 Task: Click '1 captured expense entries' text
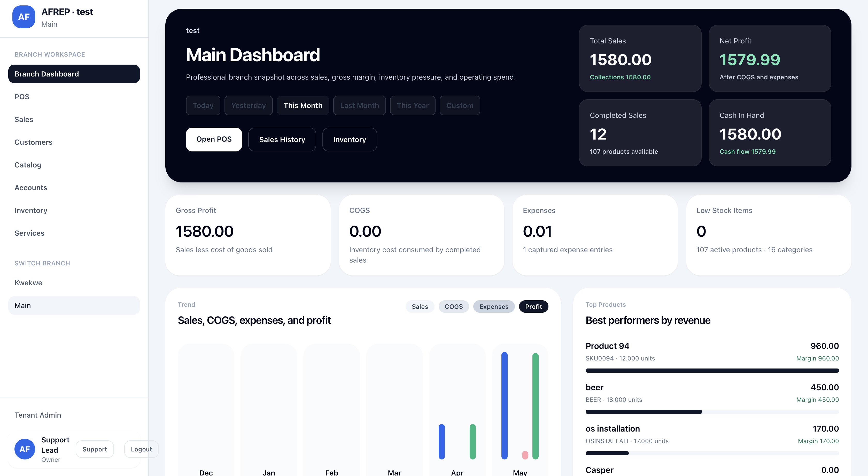tap(568, 250)
